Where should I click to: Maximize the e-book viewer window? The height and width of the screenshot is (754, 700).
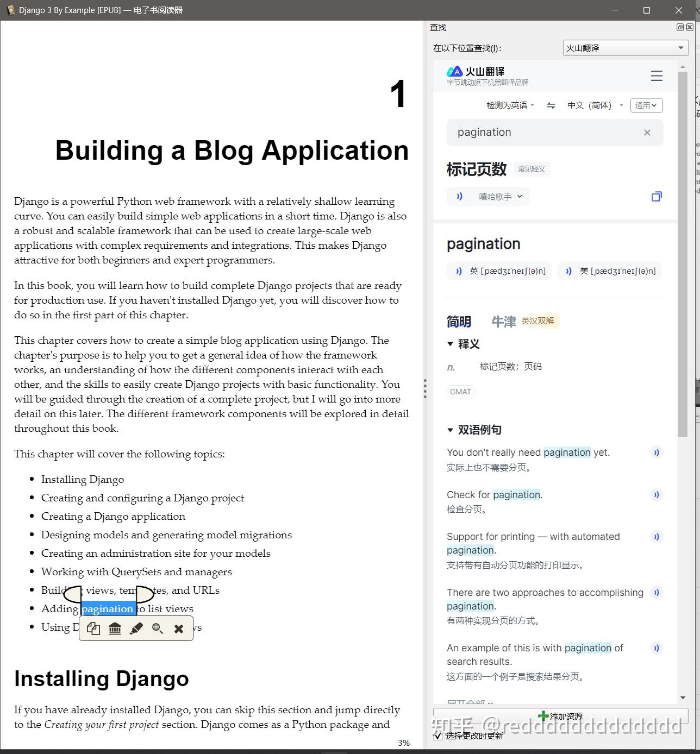(x=647, y=10)
